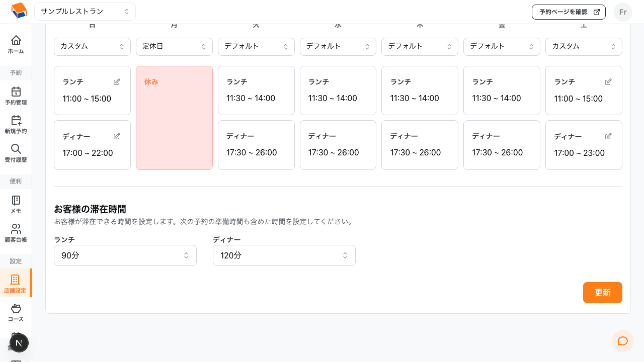Click the edit pencil on Sunday ランチ hours
This screenshot has width=644, height=362.
(117, 81)
